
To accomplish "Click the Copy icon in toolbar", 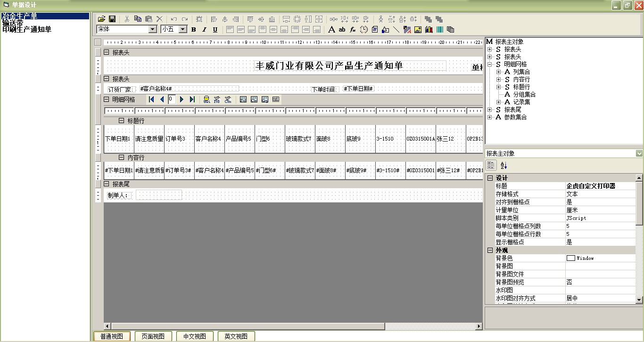I will point(138,19).
